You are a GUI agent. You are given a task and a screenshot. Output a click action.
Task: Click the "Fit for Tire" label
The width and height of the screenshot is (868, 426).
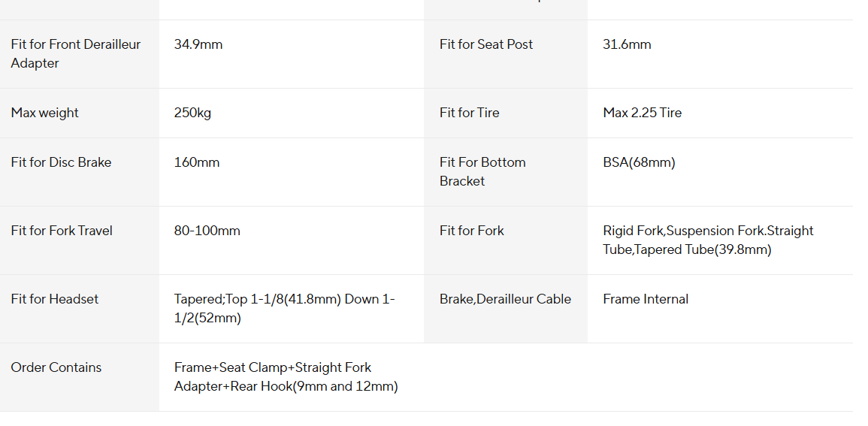point(470,113)
